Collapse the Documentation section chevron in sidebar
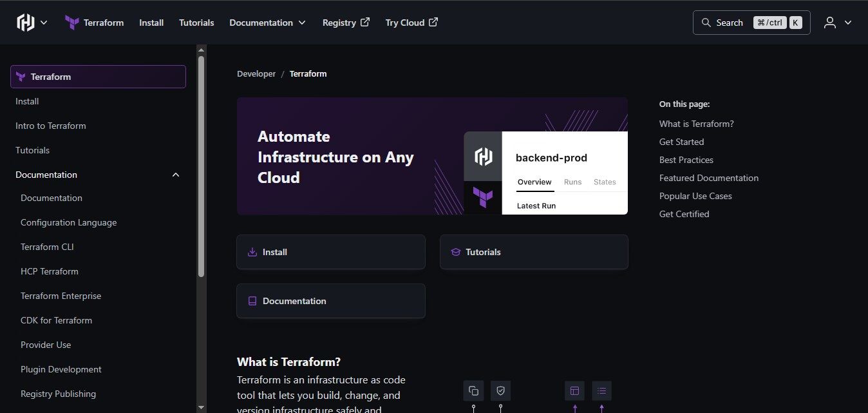This screenshot has height=413, width=868. coord(176,175)
